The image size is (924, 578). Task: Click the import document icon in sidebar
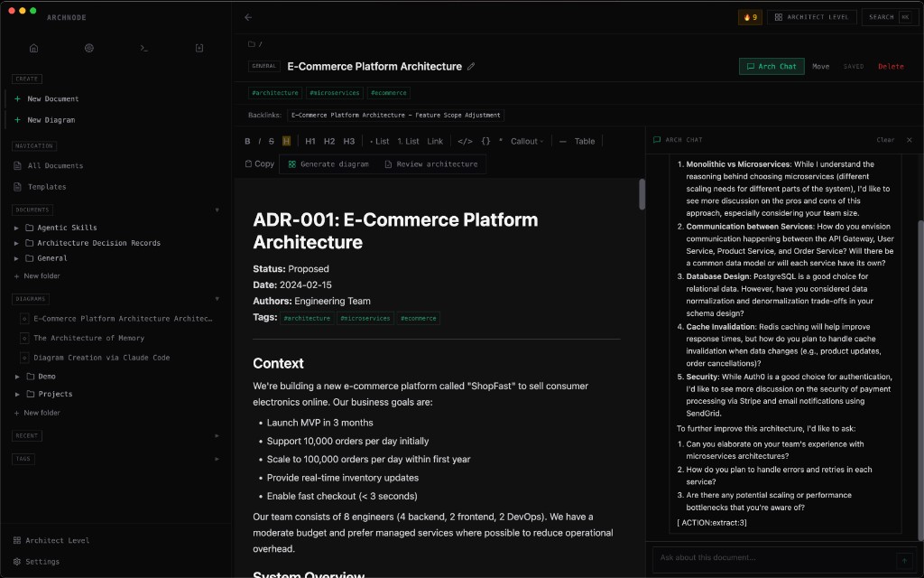coord(199,49)
